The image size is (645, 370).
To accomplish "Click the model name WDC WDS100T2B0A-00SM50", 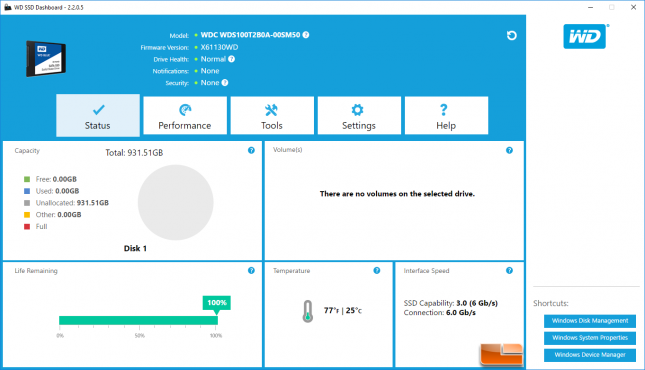I will 250,35.
